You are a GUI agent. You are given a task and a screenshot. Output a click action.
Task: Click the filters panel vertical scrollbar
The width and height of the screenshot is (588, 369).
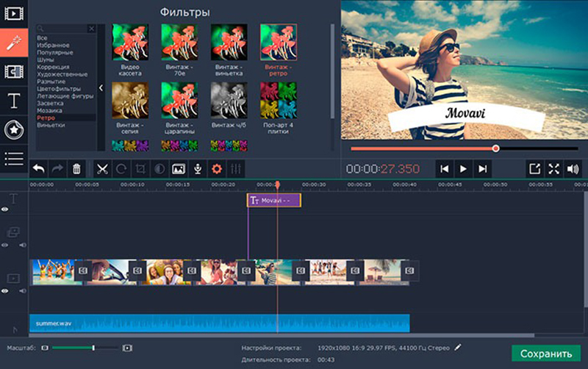332,71
